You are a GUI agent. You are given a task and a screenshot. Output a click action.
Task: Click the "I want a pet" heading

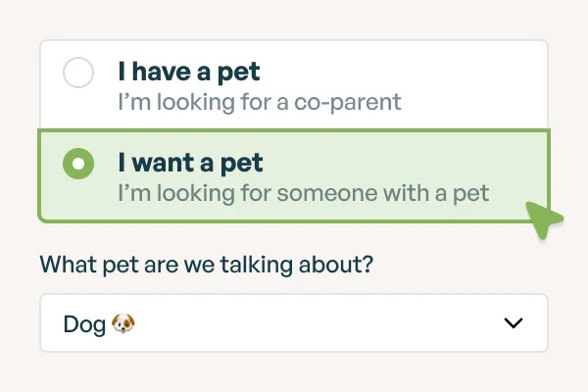(190, 162)
